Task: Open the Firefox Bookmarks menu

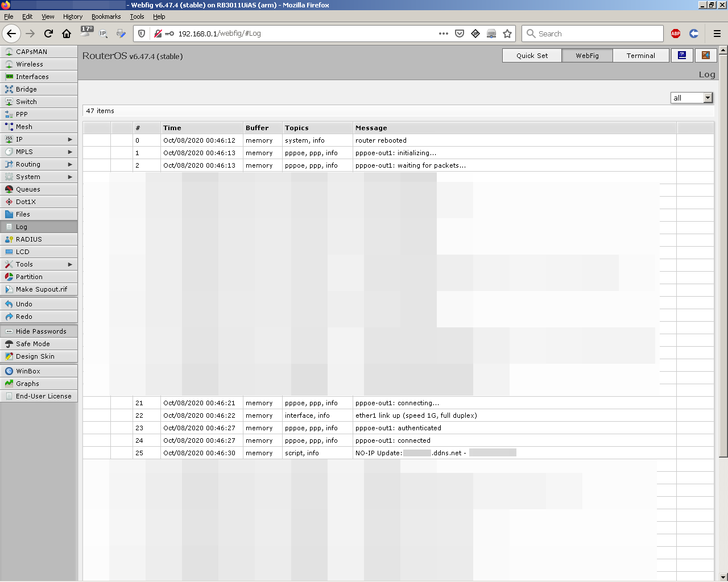Action: tap(106, 16)
